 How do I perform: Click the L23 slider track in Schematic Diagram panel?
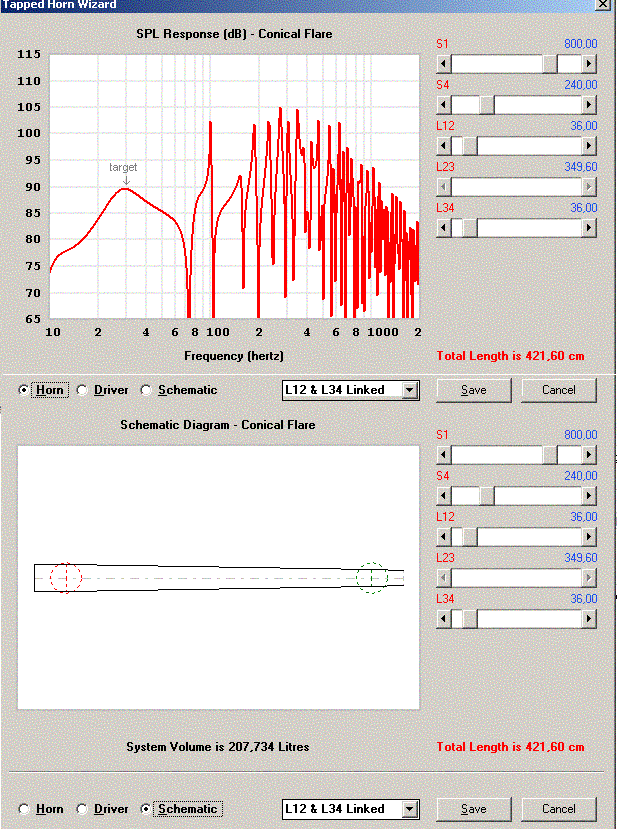516,578
